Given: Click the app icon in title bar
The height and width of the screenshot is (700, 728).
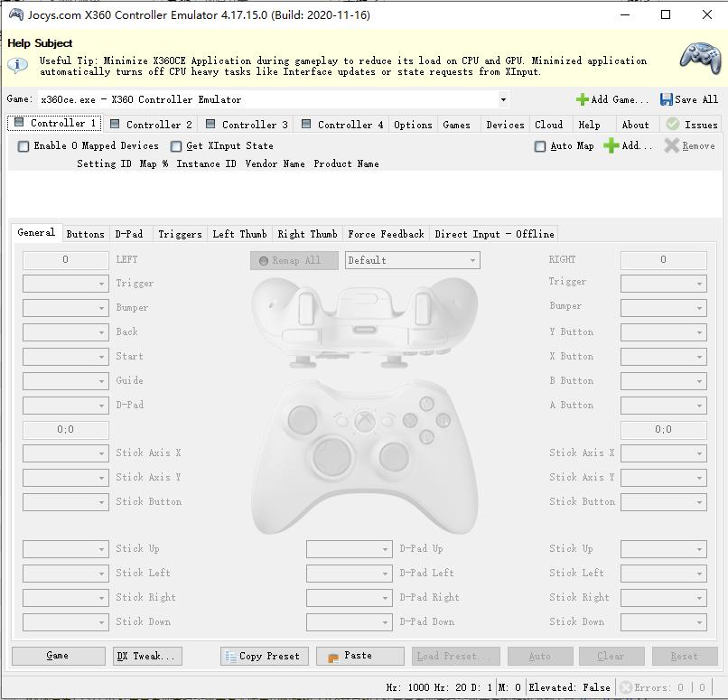Looking at the screenshot, I should (x=16, y=14).
